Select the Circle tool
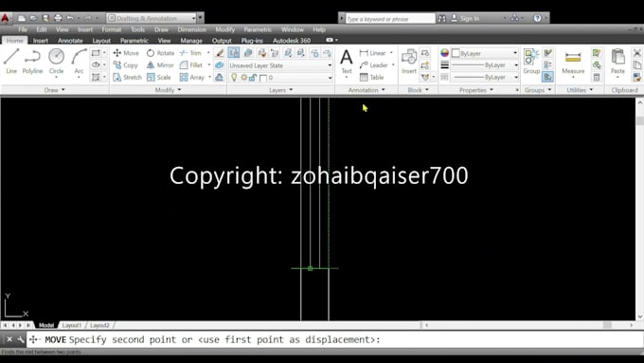This screenshot has height=363, width=644. [x=56, y=61]
